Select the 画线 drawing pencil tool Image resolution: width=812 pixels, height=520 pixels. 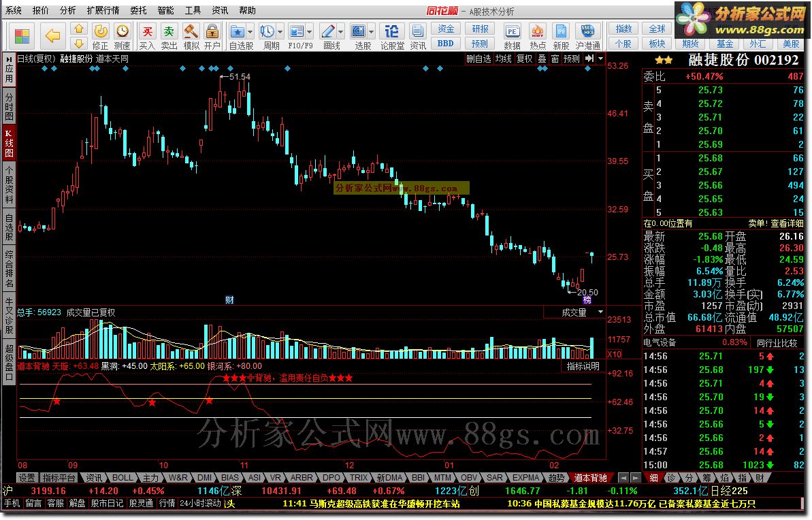[328, 31]
